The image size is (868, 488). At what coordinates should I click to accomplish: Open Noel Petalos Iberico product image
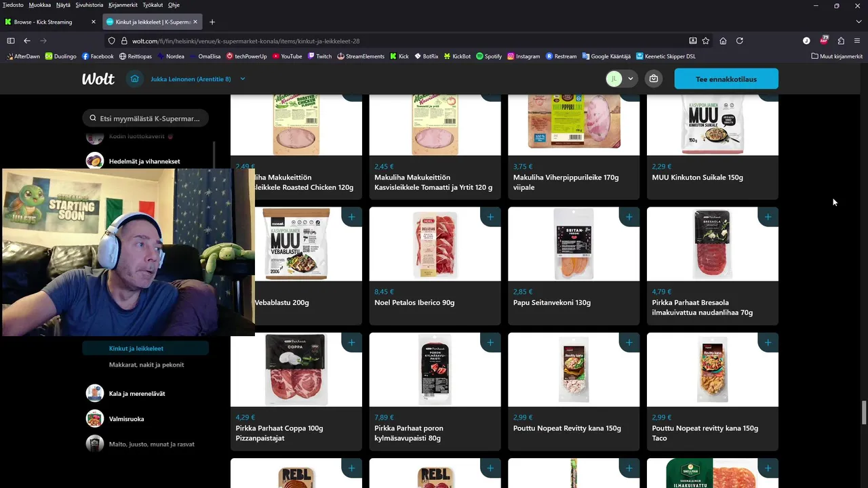click(x=435, y=244)
